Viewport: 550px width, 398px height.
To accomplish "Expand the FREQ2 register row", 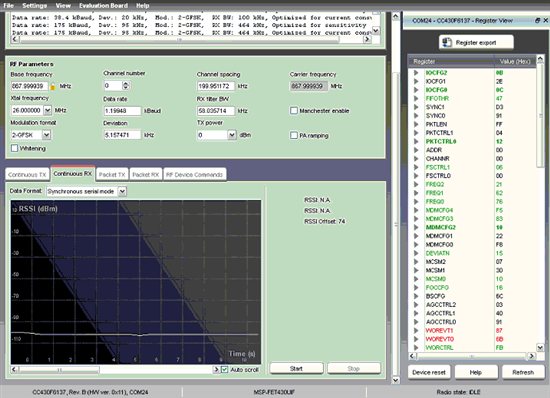I will [x=416, y=184].
